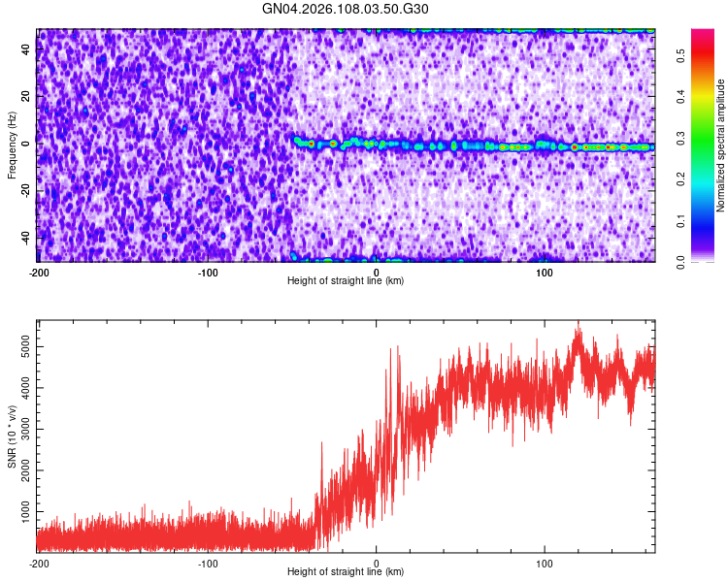The image size is (728, 582).
Task: Click the -40 tick on the frequency axis
Action: [26, 238]
